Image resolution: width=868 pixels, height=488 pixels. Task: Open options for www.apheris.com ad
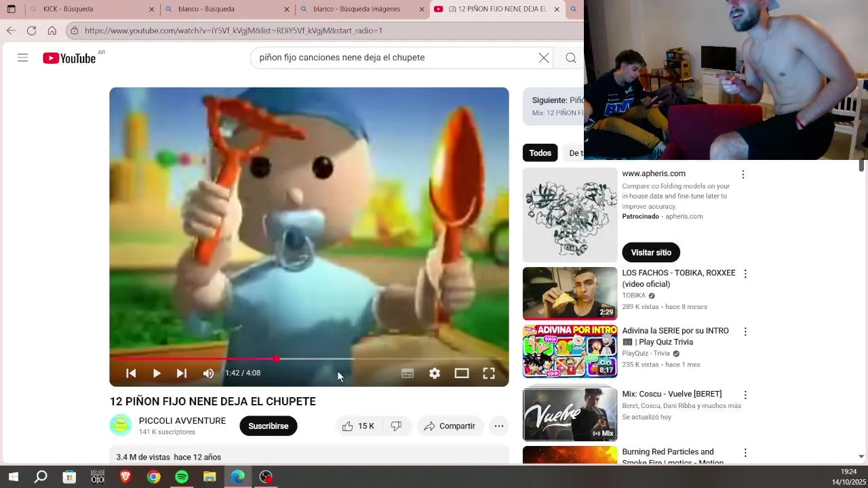(x=743, y=174)
